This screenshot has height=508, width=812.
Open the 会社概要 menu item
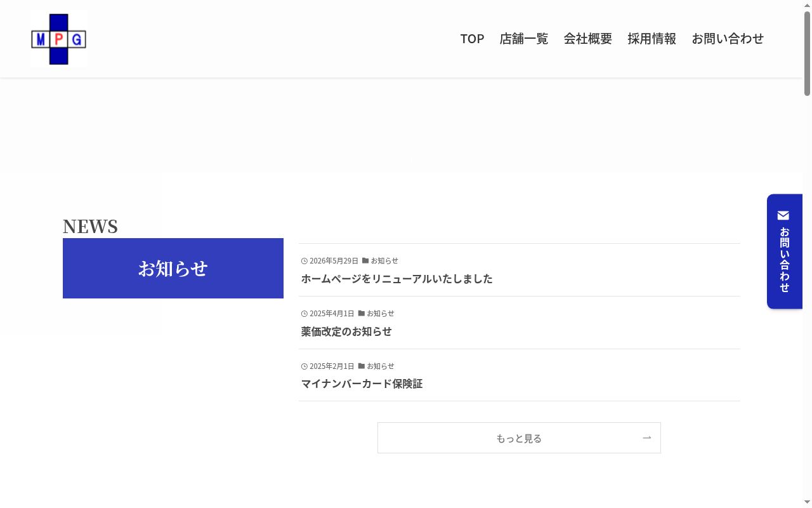pos(588,39)
